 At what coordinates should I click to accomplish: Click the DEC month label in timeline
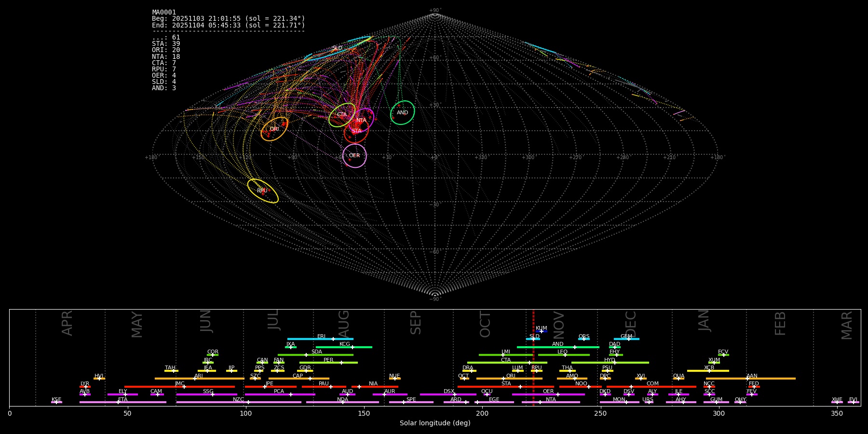[x=631, y=324]
